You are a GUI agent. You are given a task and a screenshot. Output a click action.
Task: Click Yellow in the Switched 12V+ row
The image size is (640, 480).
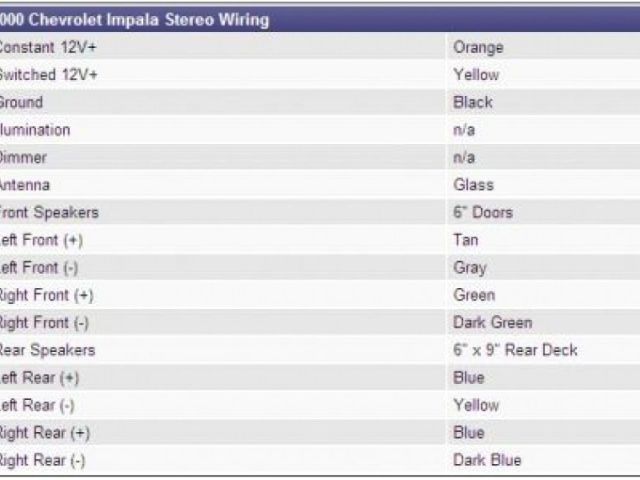tap(476, 75)
